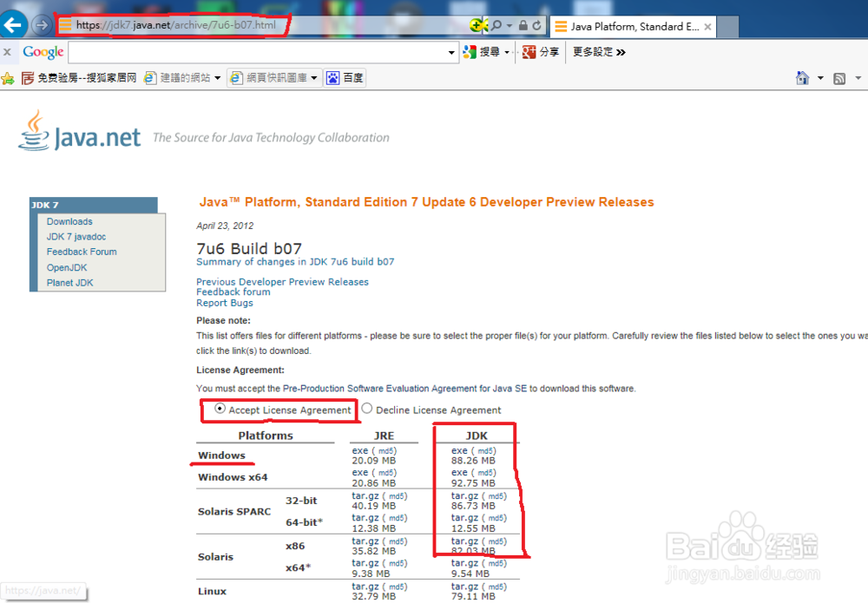Click the search magnifier icon in address bar
The height and width of the screenshot is (603, 868).
tap(496, 25)
